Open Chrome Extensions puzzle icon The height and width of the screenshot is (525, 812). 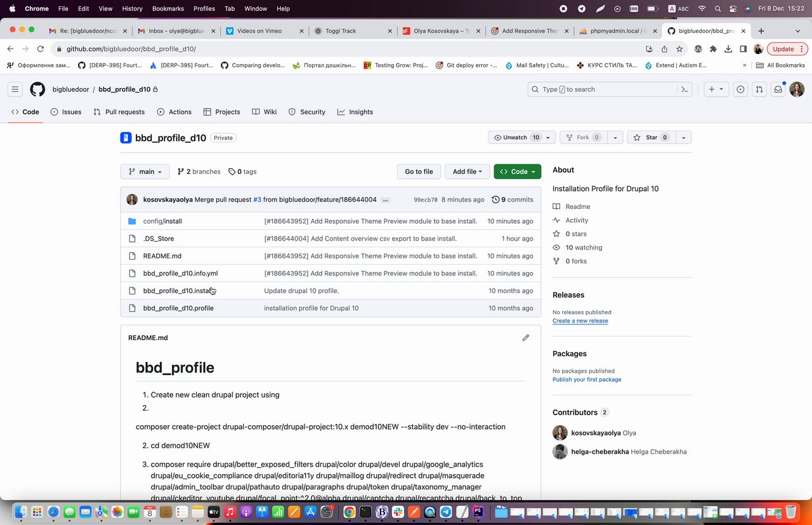pyautogui.click(x=713, y=49)
